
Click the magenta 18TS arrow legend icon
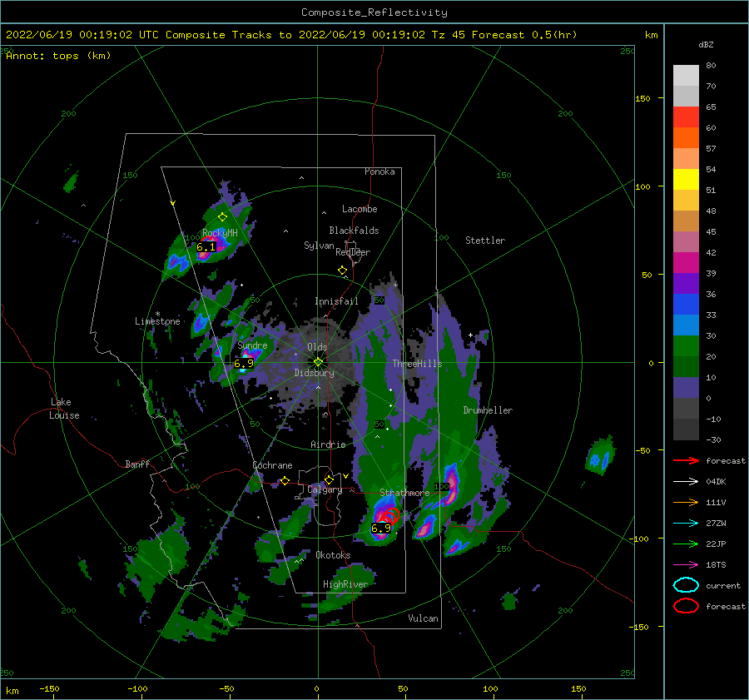pos(686,564)
